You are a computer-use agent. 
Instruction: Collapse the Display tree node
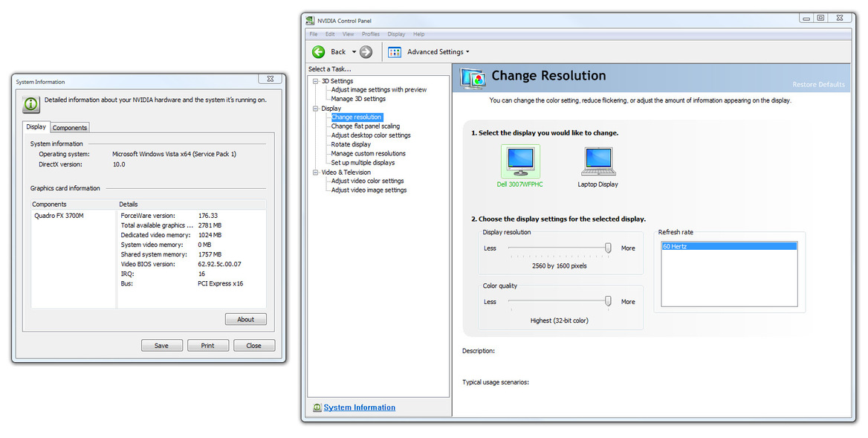pyautogui.click(x=316, y=109)
